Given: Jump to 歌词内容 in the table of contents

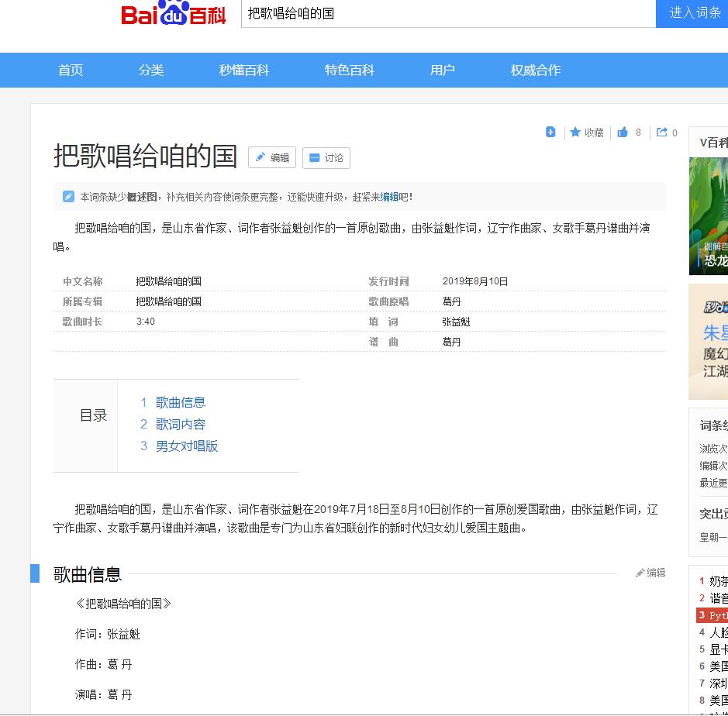Looking at the screenshot, I should pyautogui.click(x=181, y=424).
